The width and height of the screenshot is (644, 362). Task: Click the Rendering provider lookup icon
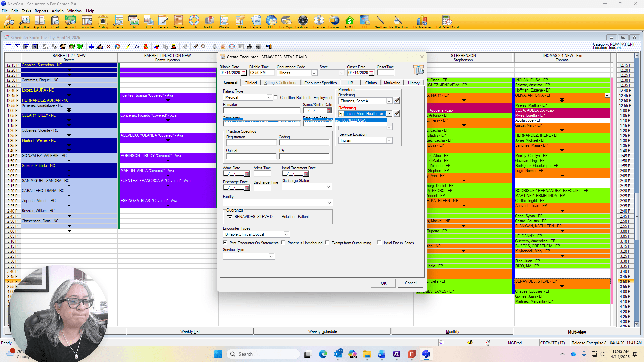point(396,101)
